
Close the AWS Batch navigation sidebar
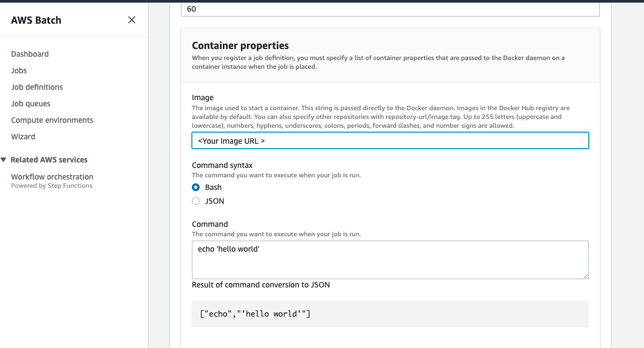tap(132, 20)
